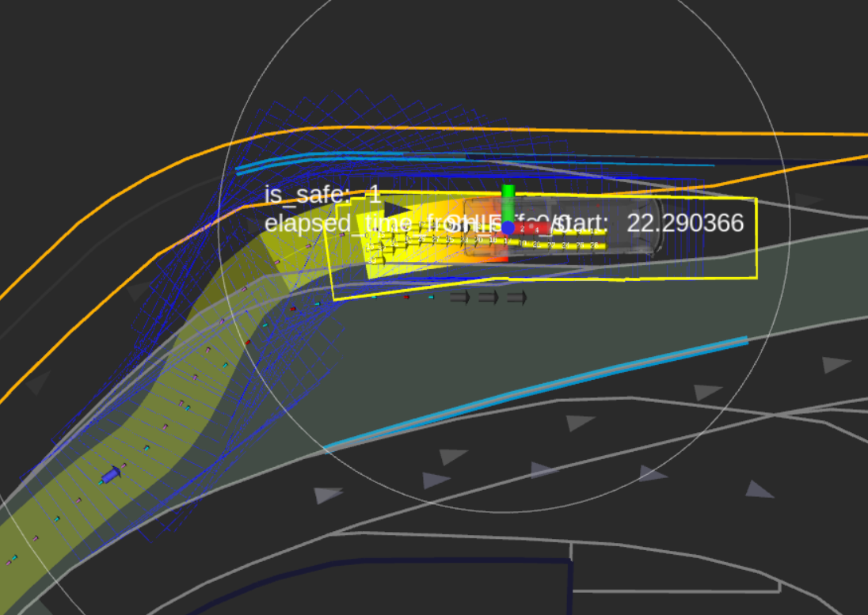Click the orange road boundary line at top
868x615 pixels.
(554, 130)
